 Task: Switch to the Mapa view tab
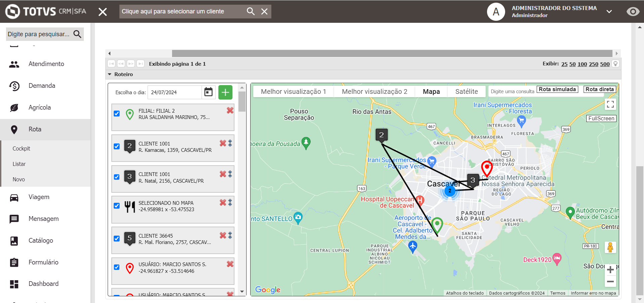(x=431, y=92)
